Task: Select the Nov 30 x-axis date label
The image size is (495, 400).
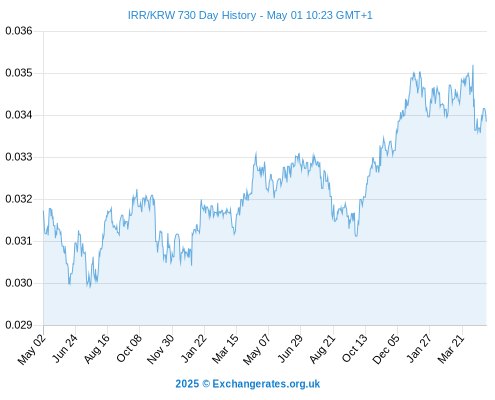Action: pyautogui.click(x=160, y=349)
